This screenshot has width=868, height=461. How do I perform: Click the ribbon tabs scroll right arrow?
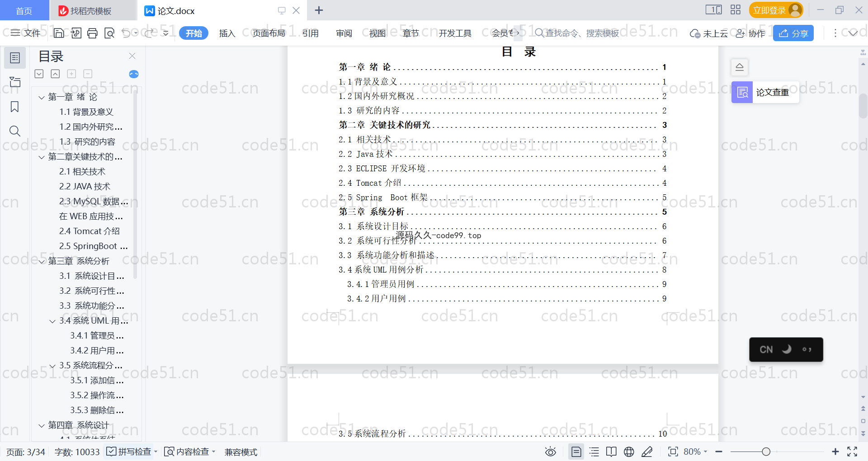[x=518, y=33]
